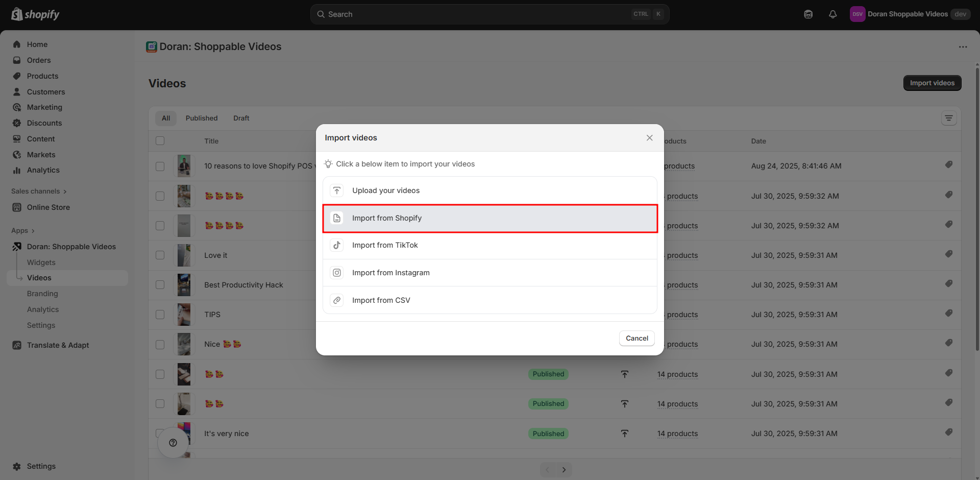Select the Published tab
The width and height of the screenshot is (980, 480).
(x=202, y=118)
